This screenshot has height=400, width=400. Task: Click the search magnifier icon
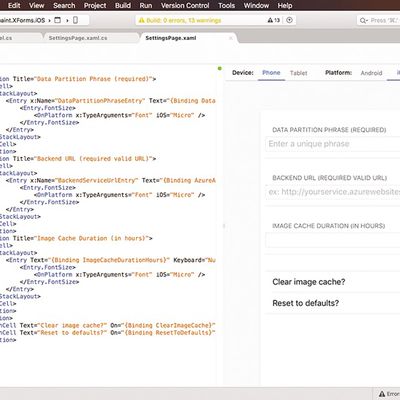pos(363,21)
